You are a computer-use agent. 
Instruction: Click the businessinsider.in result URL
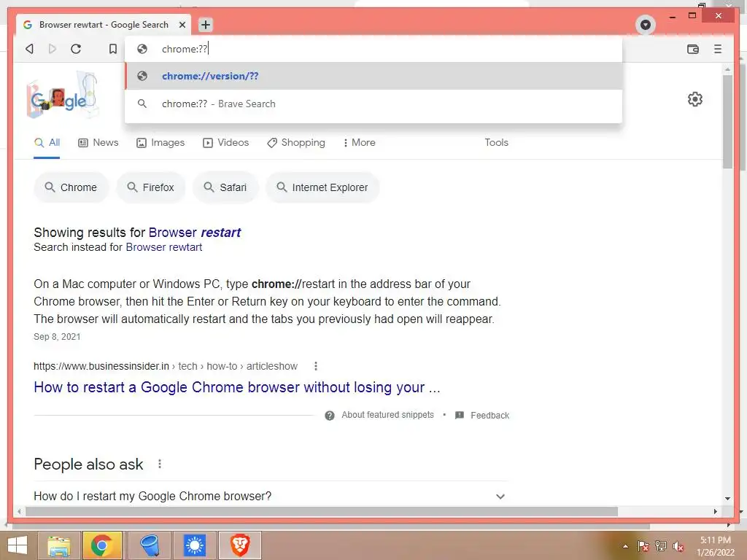pyautogui.click(x=166, y=366)
